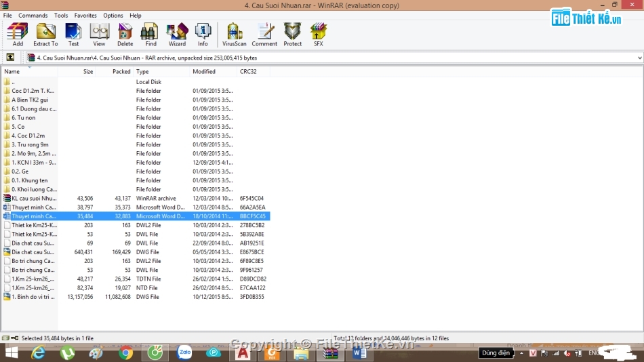Open the Windows Start button
This screenshot has width=644, height=362.
coord(12,353)
